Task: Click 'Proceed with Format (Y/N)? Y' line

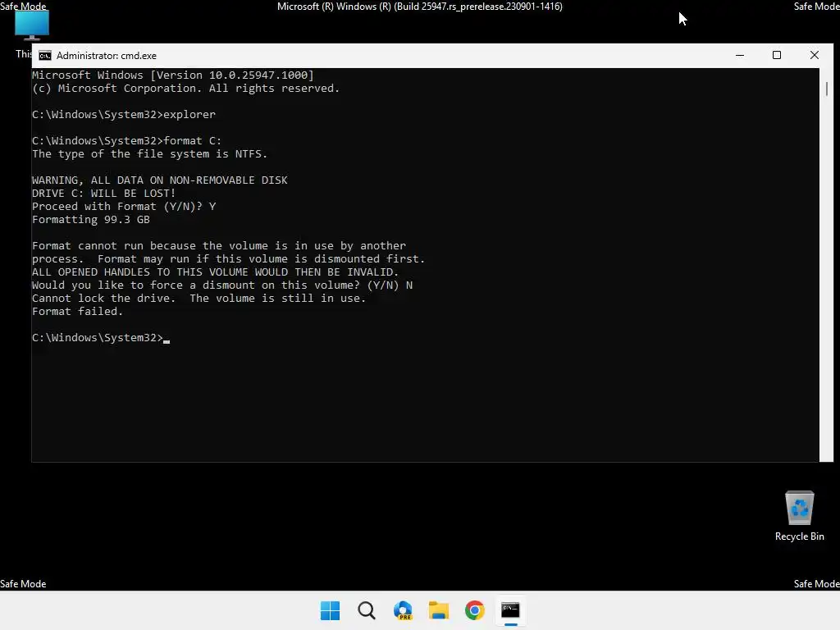Action: (124, 206)
